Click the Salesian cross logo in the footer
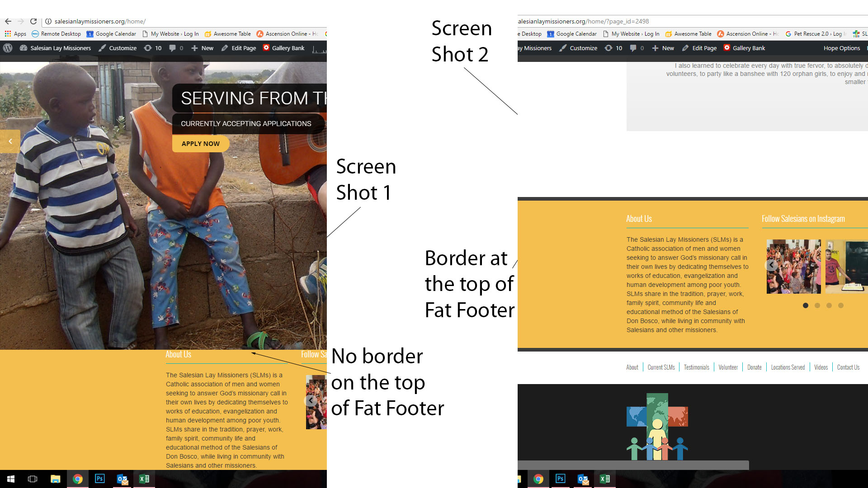Image resolution: width=868 pixels, height=488 pixels. (657, 427)
